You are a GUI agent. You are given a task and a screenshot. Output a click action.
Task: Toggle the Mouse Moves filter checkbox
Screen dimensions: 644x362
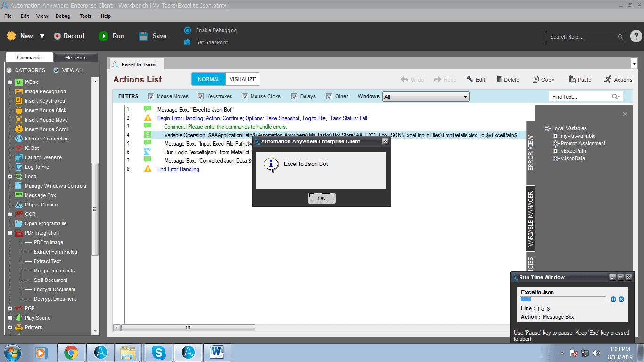pyautogui.click(x=151, y=97)
